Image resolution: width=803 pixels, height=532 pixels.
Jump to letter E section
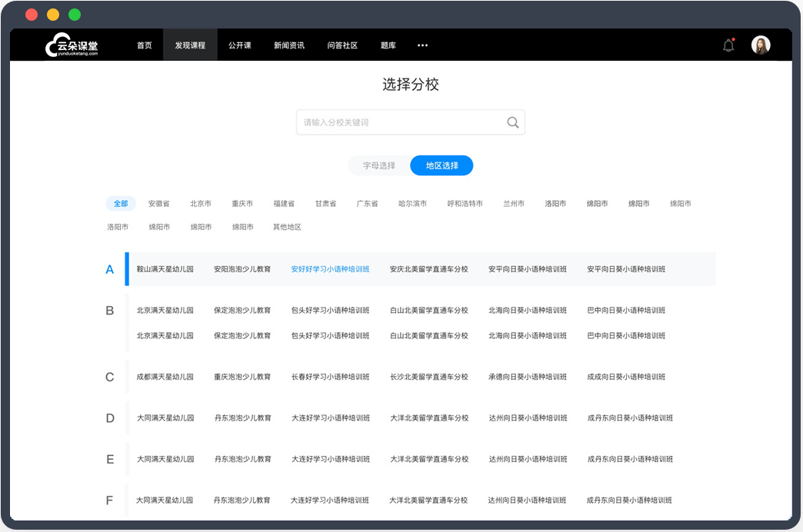(110, 459)
